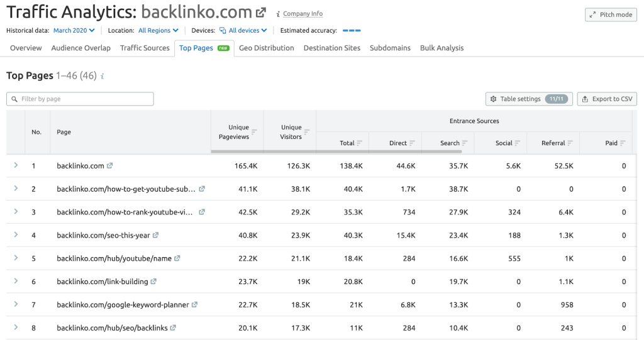
Task: Click the 555 social value
Action: (514, 259)
